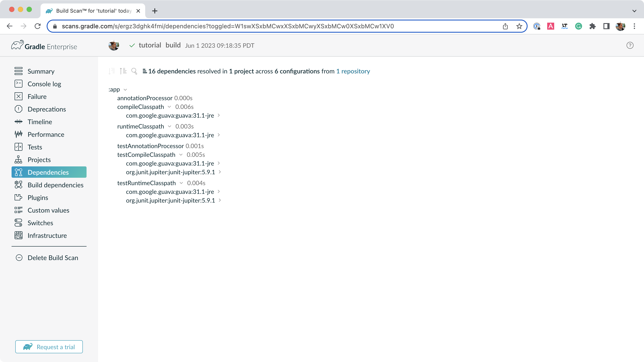Expand the testCompileClasspath configuration
The image size is (644, 362).
click(181, 154)
